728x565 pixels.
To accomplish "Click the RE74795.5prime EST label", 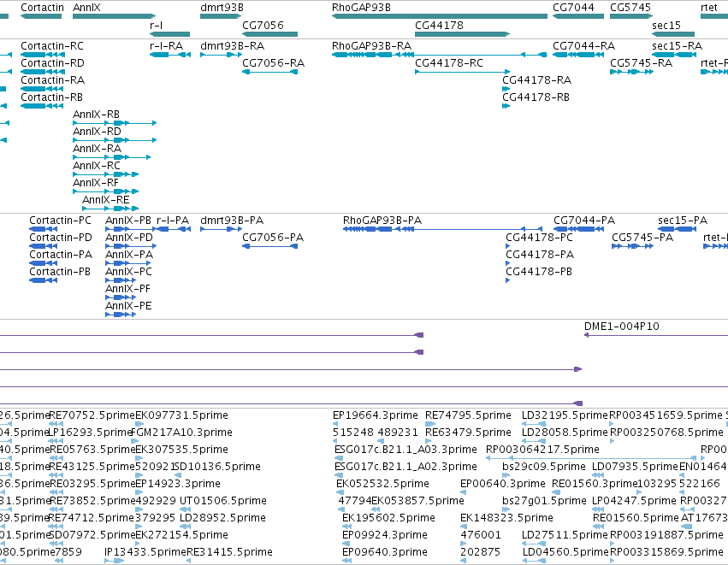I will point(468,415).
